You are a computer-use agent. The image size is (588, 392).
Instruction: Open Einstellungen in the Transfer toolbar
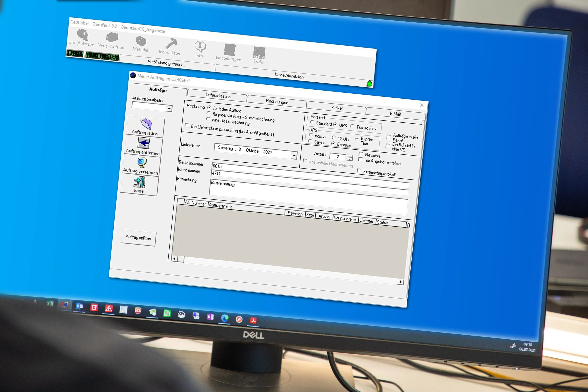[229, 50]
